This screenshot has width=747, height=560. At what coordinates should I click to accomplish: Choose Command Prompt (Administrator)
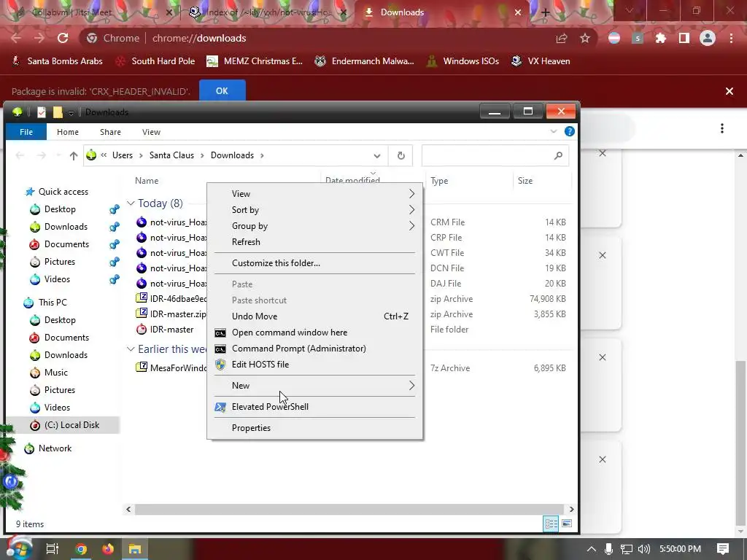[315, 349]
